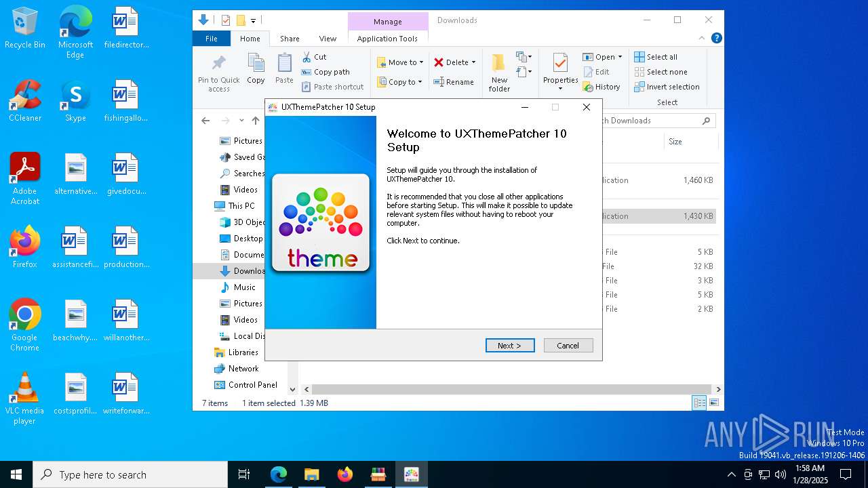Open the New item dropdown icon
The image size is (868, 488).
pyautogui.click(x=524, y=57)
